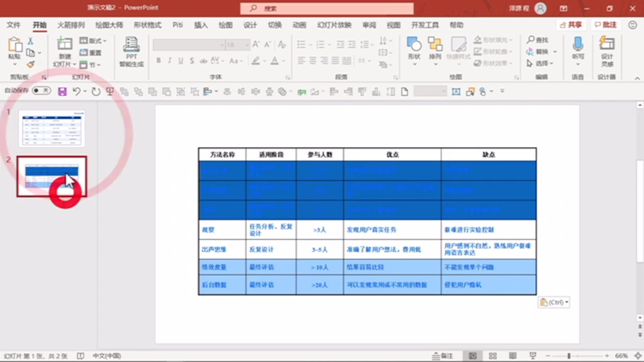
Task: Collapse the ribbon with the chevron
Action: pyautogui.click(x=637, y=78)
